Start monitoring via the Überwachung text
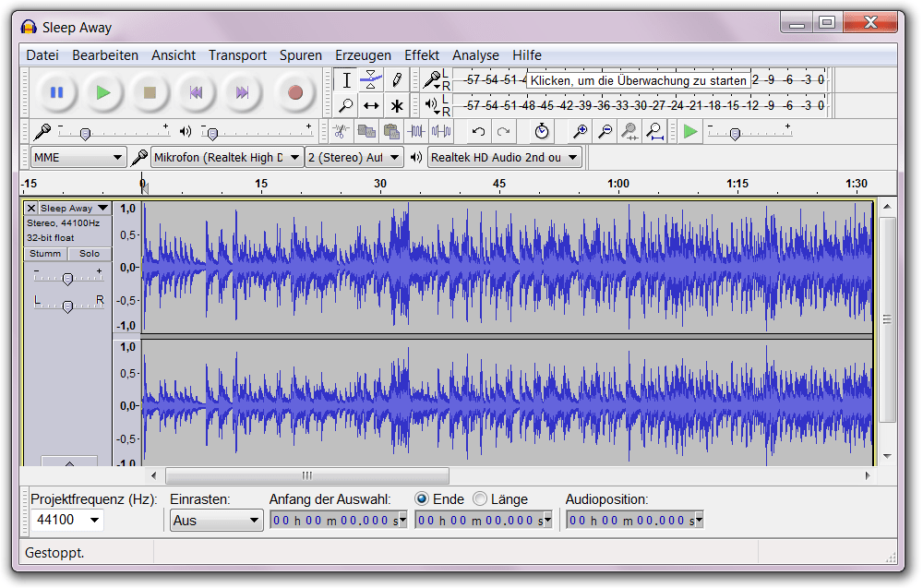This screenshot has height=588, width=923. pyautogui.click(x=637, y=80)
